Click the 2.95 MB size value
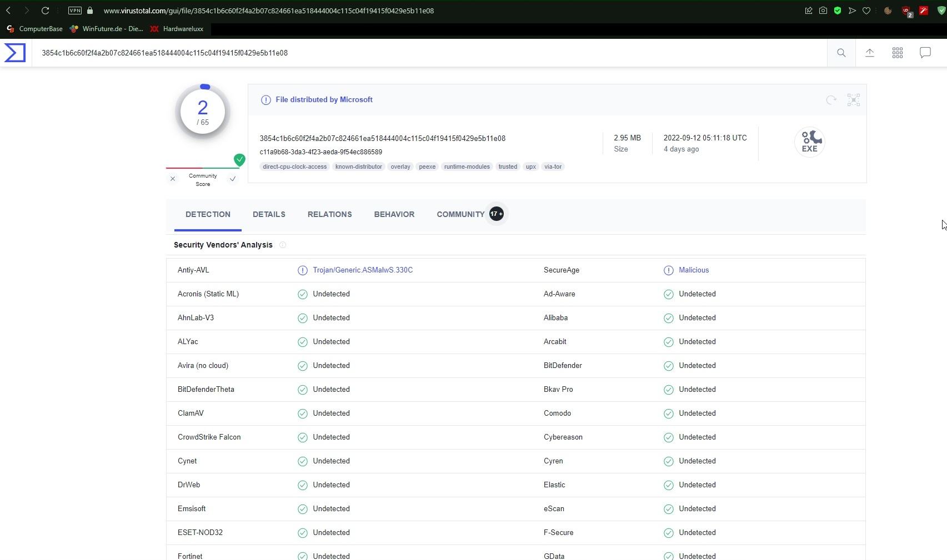This screenshot has width=947, height=560. click(627, 138)
